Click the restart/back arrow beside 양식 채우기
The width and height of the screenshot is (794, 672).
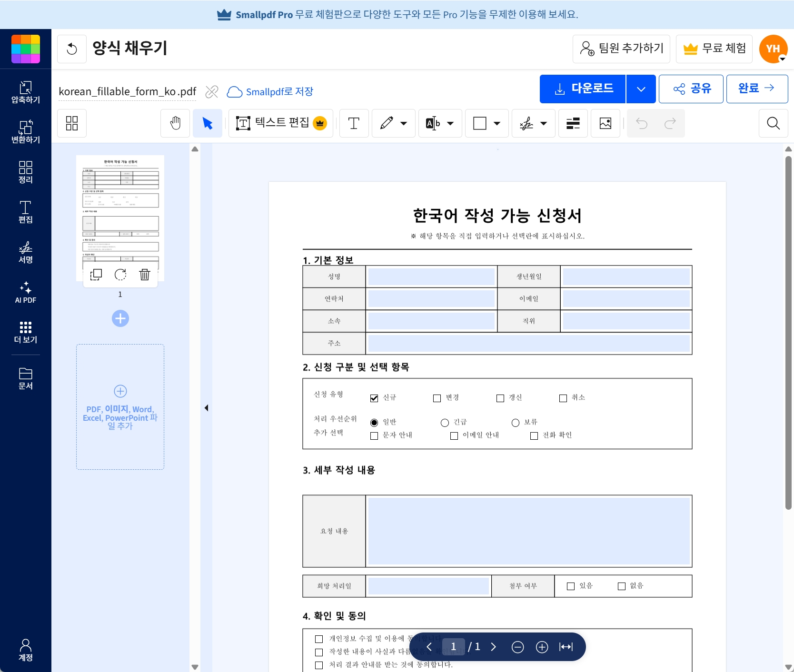click(72, 49)
